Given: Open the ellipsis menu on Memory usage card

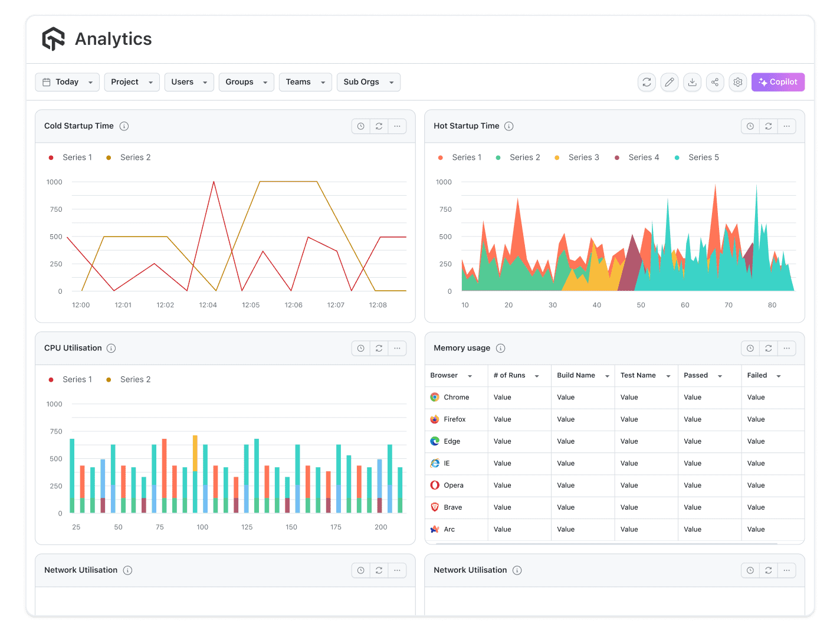Looking at the screenshot, I should coord(787,348).
